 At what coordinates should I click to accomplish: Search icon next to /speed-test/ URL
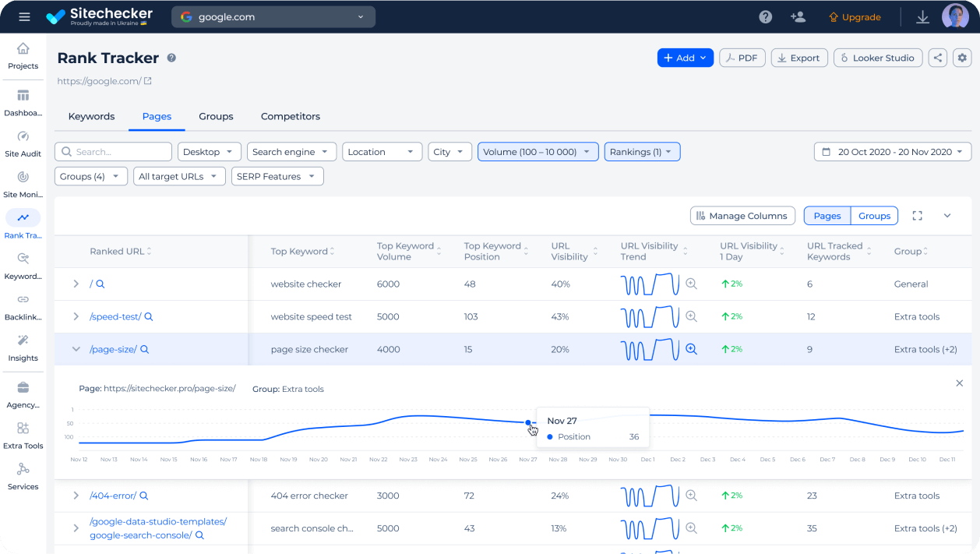point(149,317)
